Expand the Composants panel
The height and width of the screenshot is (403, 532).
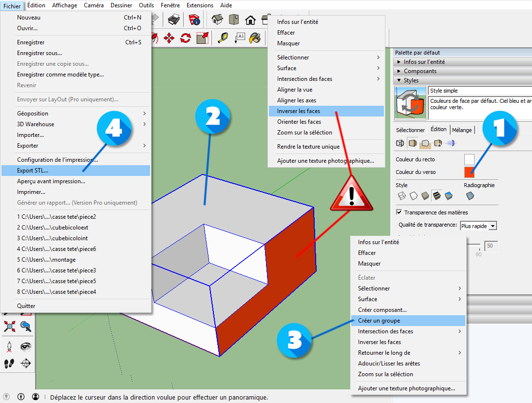(399, 71)
